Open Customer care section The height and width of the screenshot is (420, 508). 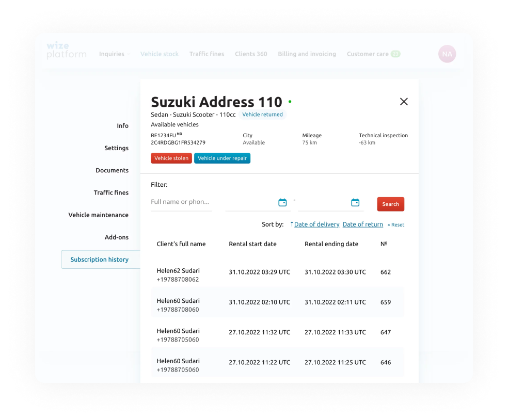368,54
